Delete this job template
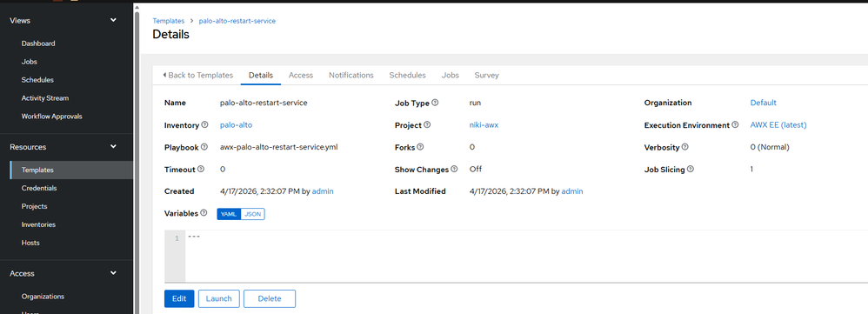The height and width of the screenshot is (314, 868). point(270,298)
